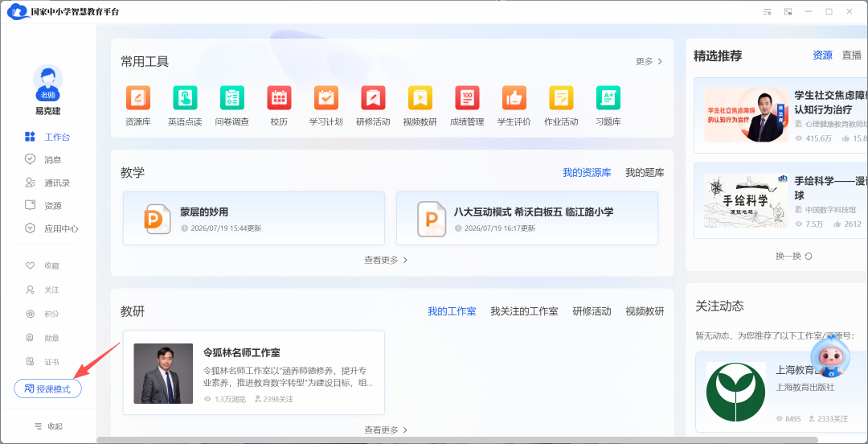The width and height of the screenshot is (868, 444).
Task: Open the robot assistant mascot
Action: [829, 358]
